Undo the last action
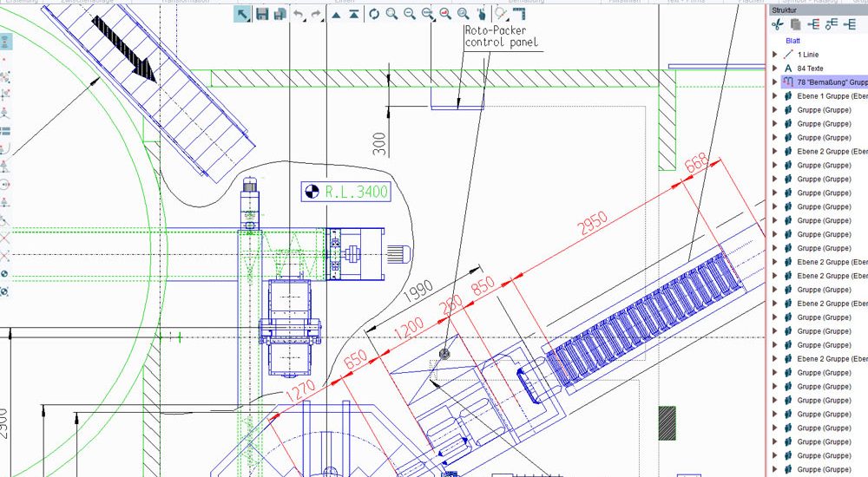This screenshot has height=477, width=868. click(299, 14)
